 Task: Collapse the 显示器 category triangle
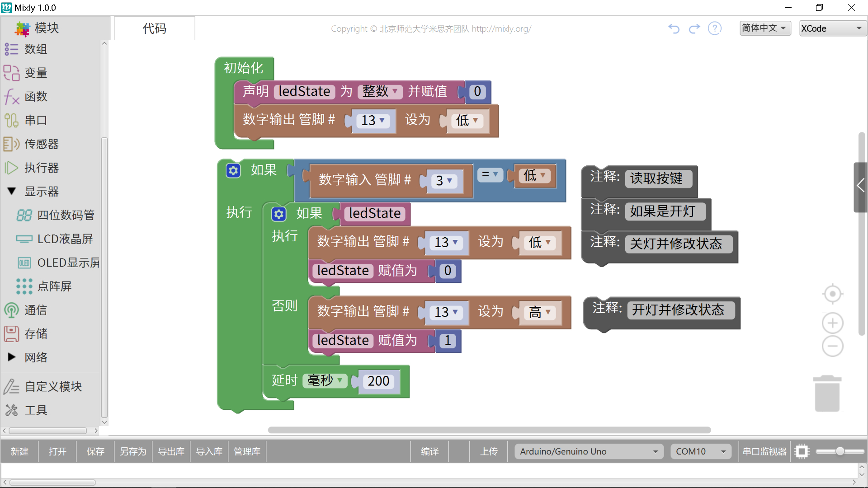click(11, 191)
